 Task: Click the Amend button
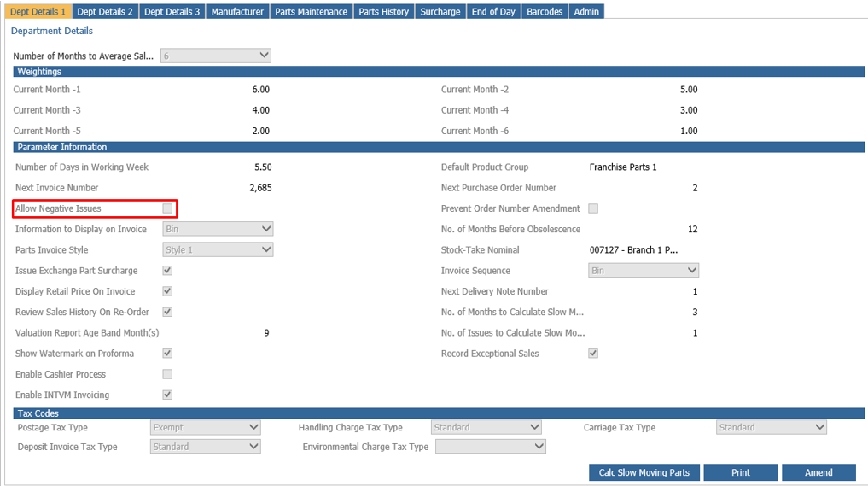click(x=818, y=472)
